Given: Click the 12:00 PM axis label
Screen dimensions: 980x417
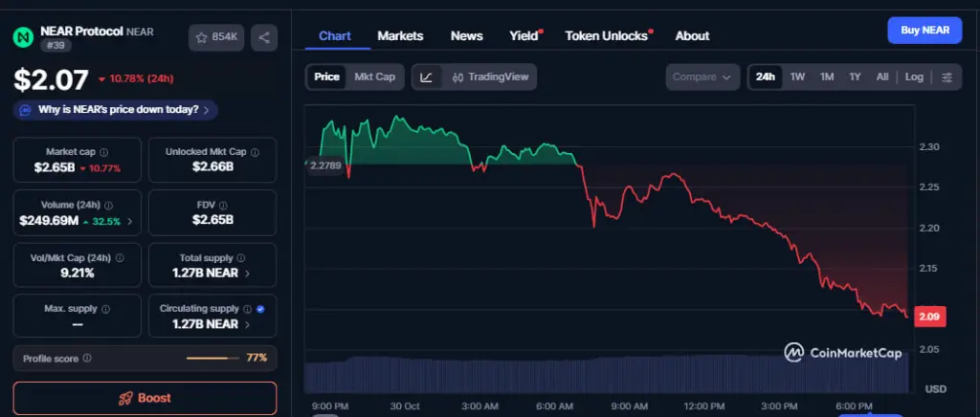Looking at the screenshot, I should pyautogui.click(x=703, y=406).
